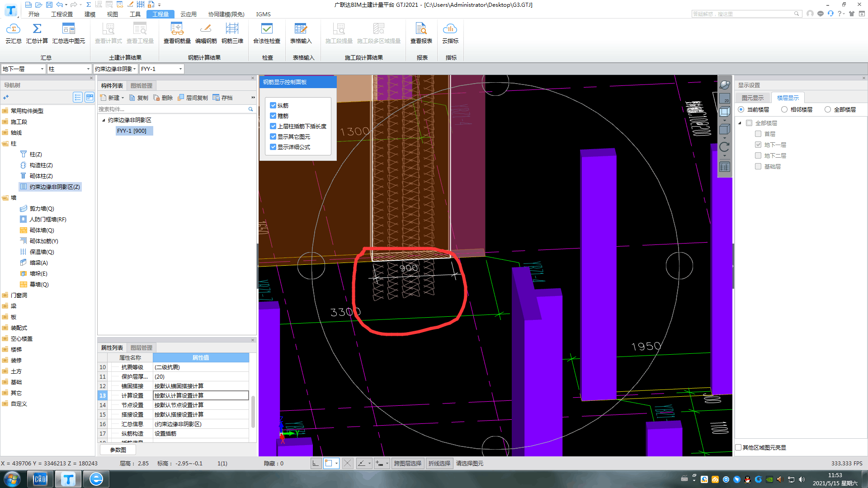Image resolution: width=868 pixels, height=488 pixels.
Task: Click 层间复制 in the component list toolbar
Action: click(x=193, y=98)
